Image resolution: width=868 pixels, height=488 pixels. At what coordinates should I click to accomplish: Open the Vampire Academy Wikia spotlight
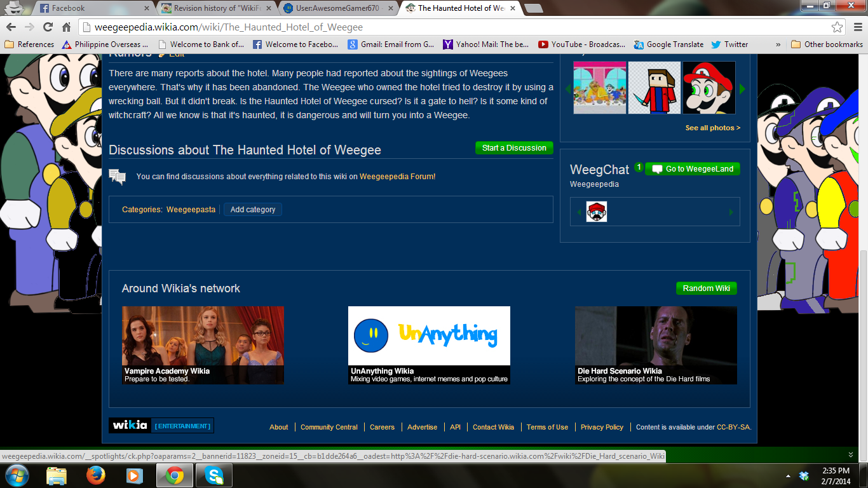[203, 345]
